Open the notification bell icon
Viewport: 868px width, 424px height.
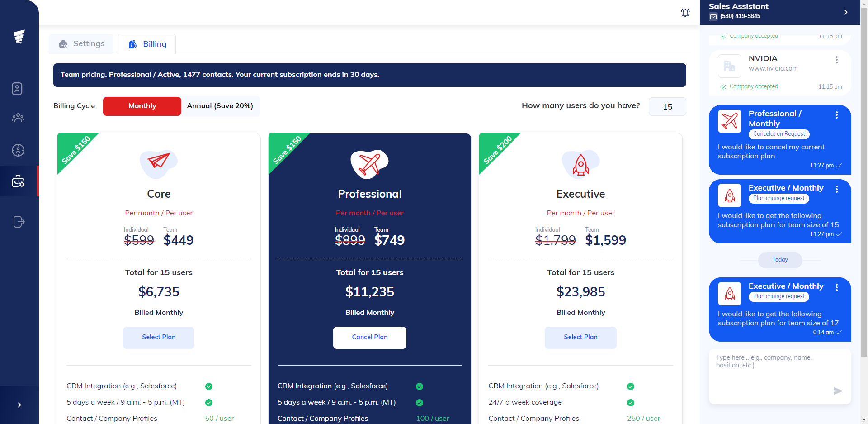685,13
